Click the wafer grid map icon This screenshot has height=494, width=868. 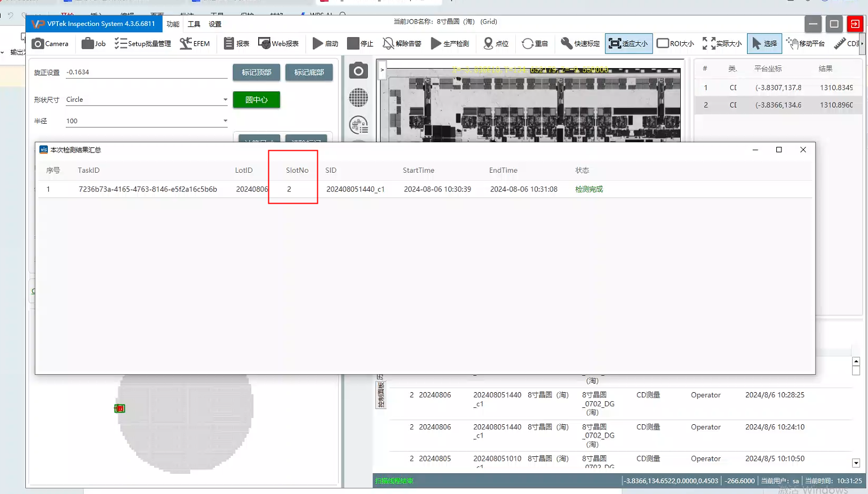(358, 98)
